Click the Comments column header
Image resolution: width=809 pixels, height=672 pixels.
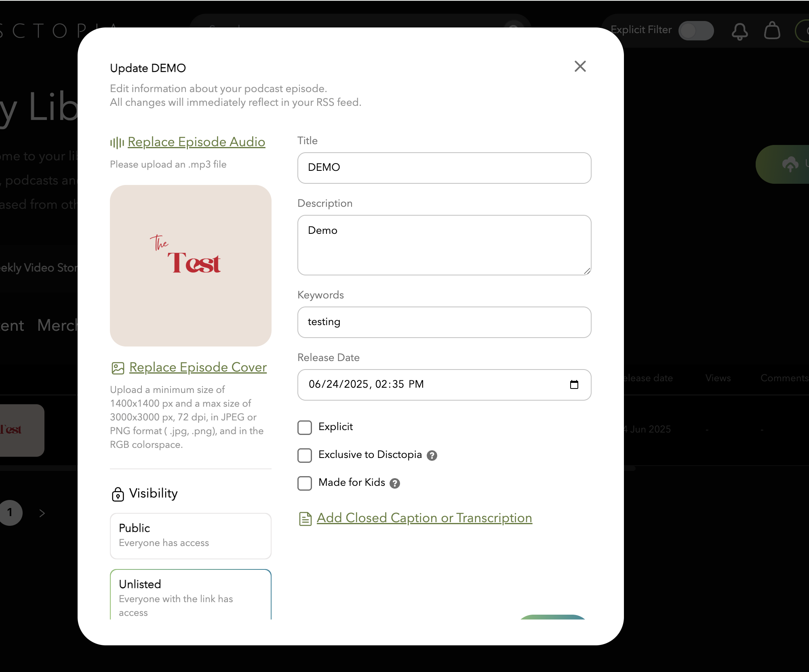tap(784, 378)
